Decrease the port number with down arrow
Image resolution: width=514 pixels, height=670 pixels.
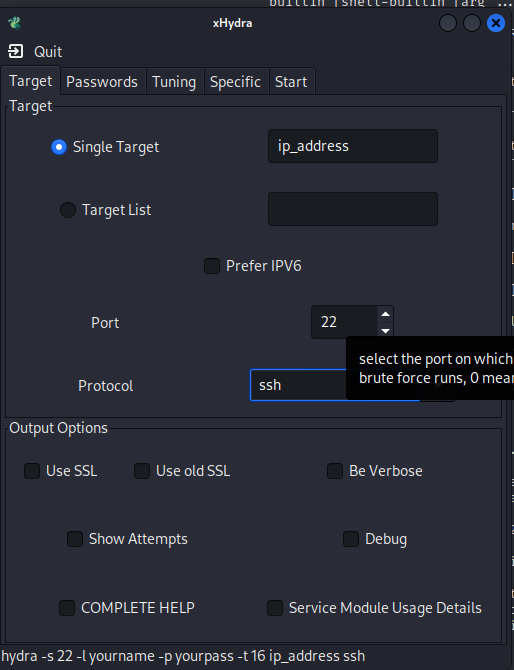[x=385, y=330]
